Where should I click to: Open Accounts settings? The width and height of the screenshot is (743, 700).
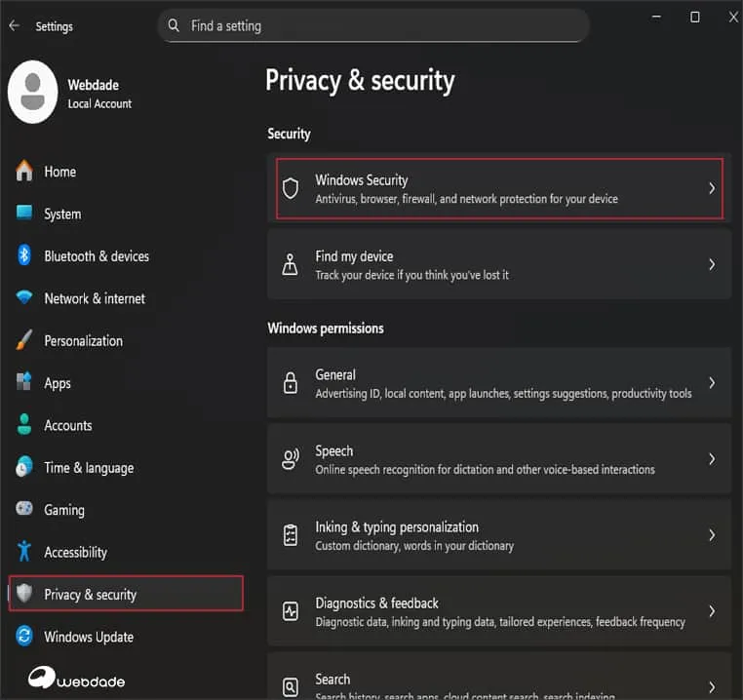pyautogui.click(x=126, y=425)
